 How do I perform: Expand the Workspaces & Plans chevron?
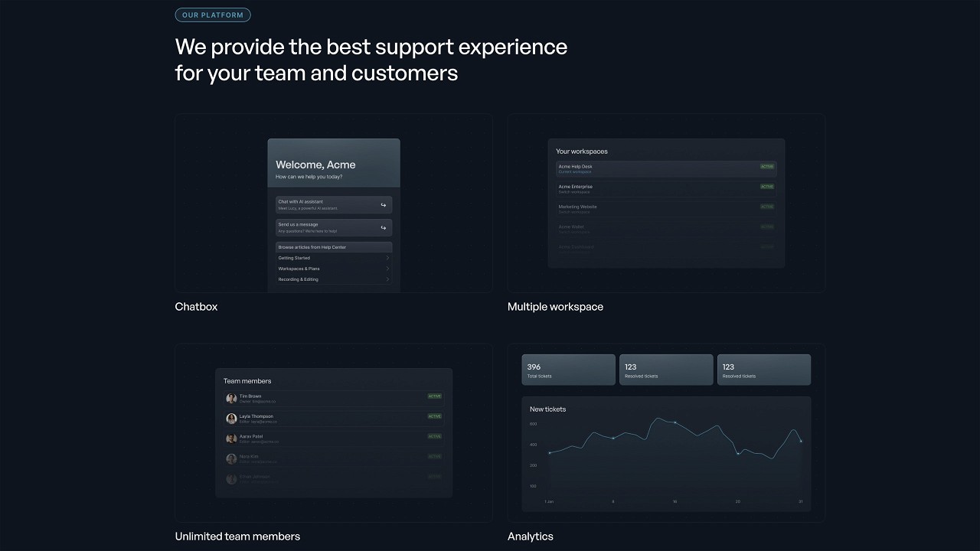387,269
